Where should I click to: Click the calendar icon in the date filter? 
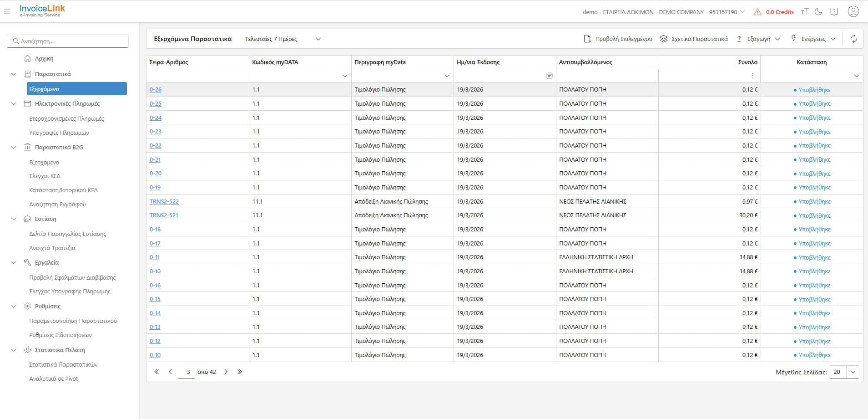pos(549,76)
